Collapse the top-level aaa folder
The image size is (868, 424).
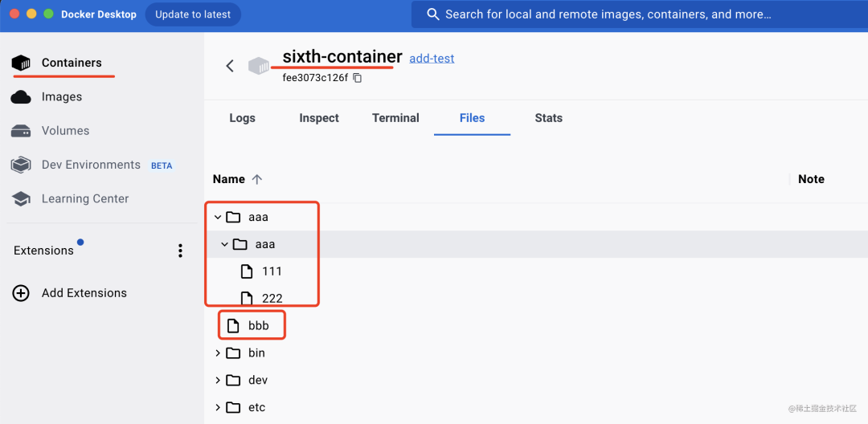218,217
